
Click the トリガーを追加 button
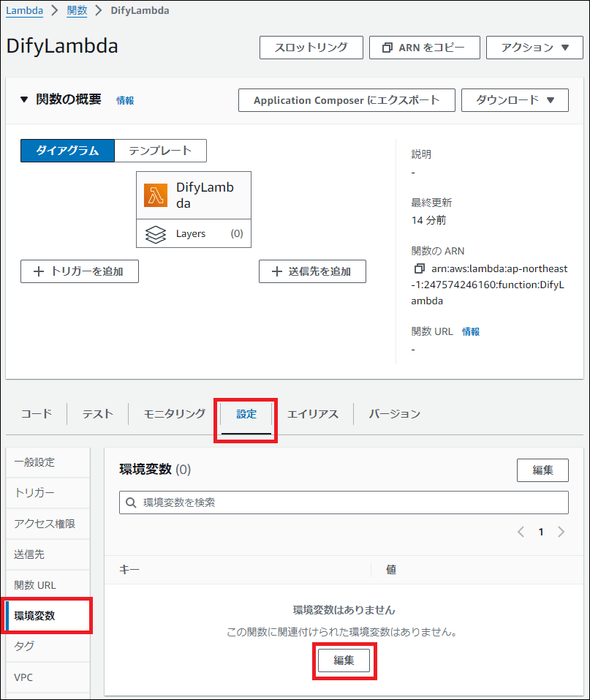80,271
